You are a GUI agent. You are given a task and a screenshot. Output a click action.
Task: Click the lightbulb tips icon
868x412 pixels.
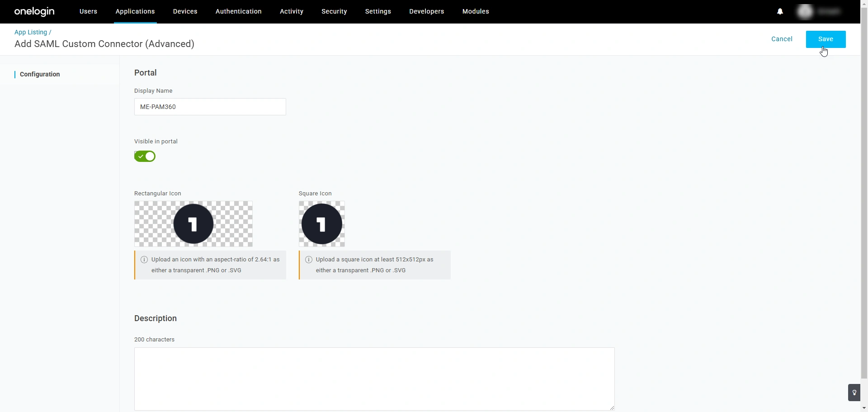tap(854, 392)
